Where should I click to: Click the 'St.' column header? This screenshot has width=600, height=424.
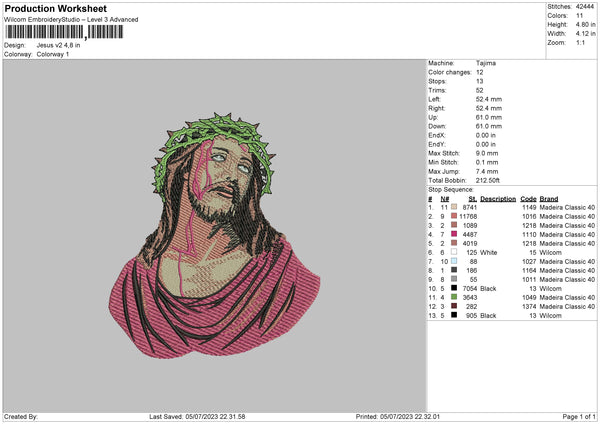point(473,199)
